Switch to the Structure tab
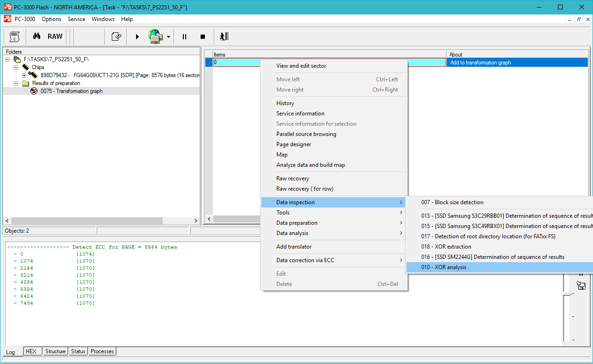 55,351
